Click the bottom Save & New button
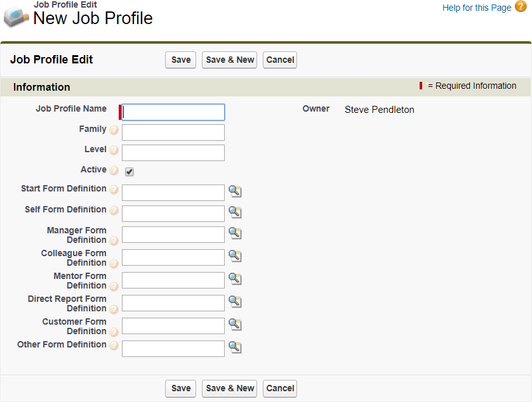Image resolution: width=532 pixels, height=402 pixels. point(230,388)
